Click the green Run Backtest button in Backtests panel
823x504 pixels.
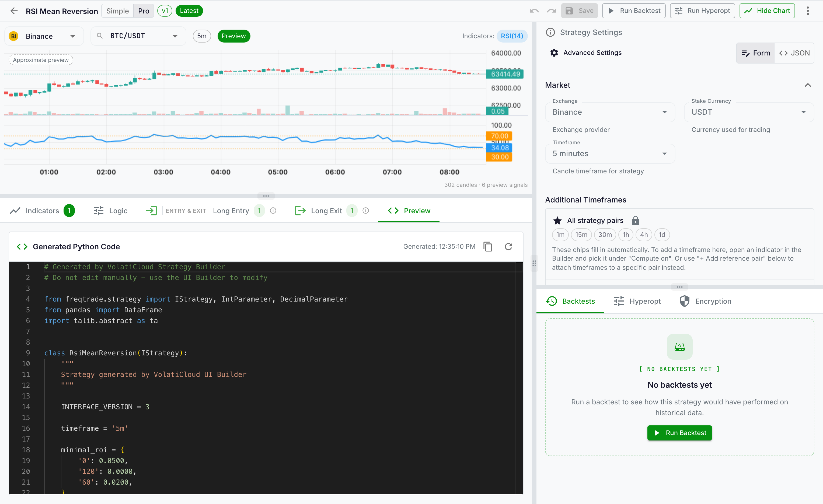point(679,433)
